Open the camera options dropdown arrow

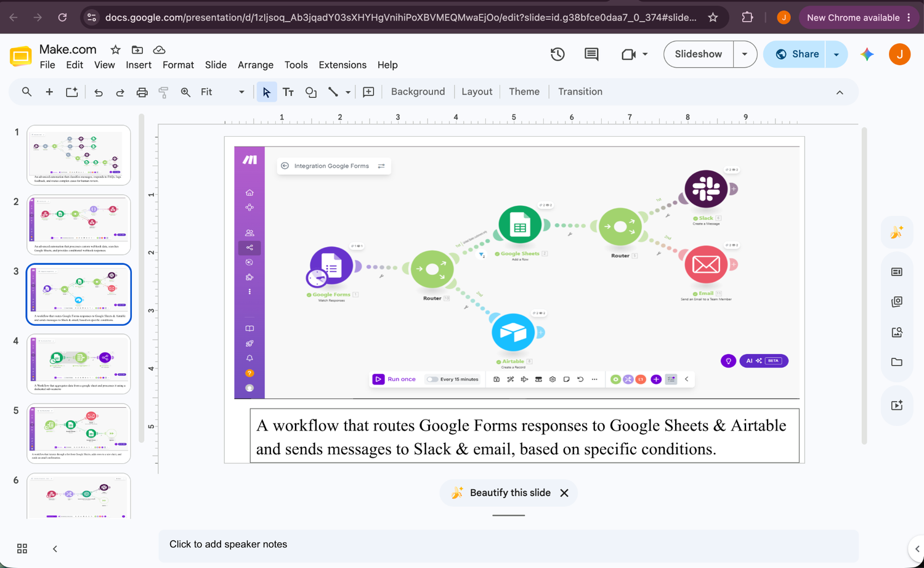(645, 54)
